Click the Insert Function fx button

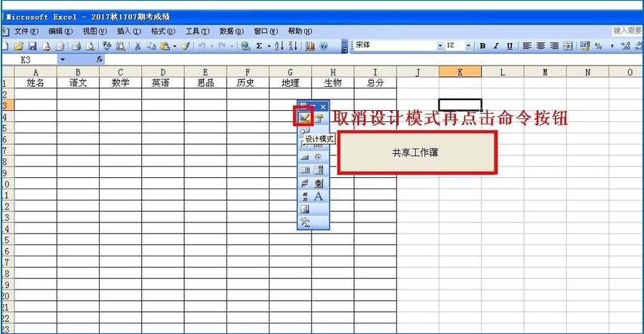pos(100,60)
